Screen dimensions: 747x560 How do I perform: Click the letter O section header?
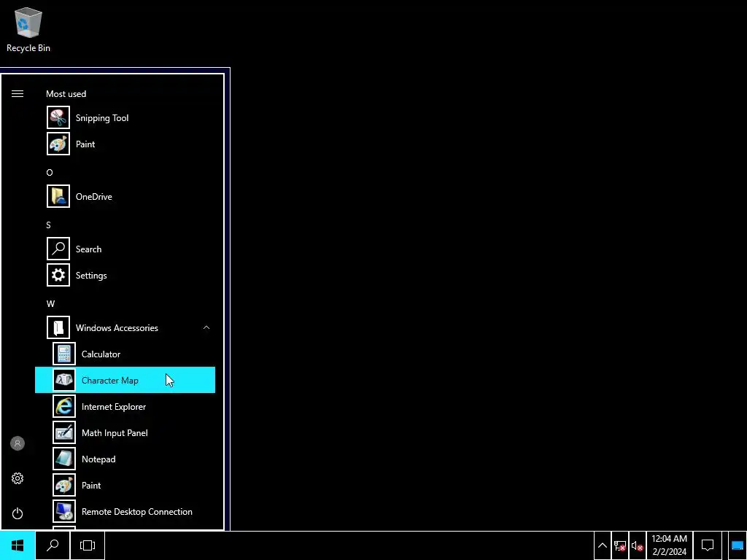pyautogui.click(x=50, y=172)
